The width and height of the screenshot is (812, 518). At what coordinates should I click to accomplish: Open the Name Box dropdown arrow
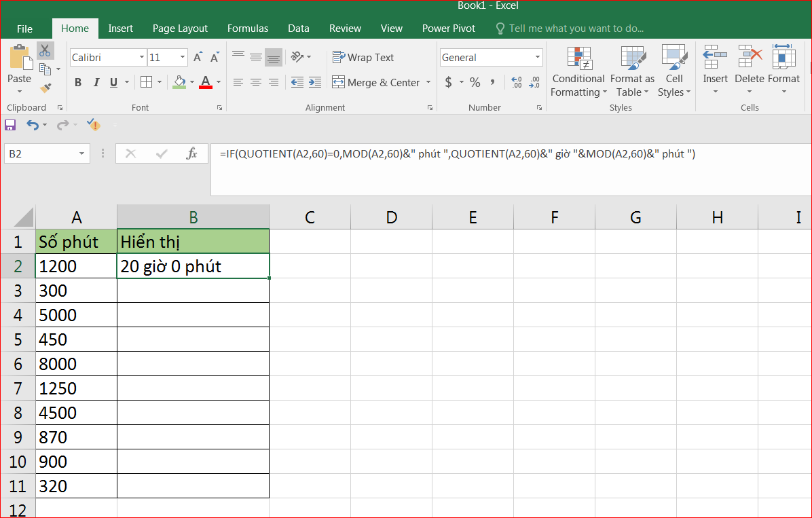tap(81, 153)
